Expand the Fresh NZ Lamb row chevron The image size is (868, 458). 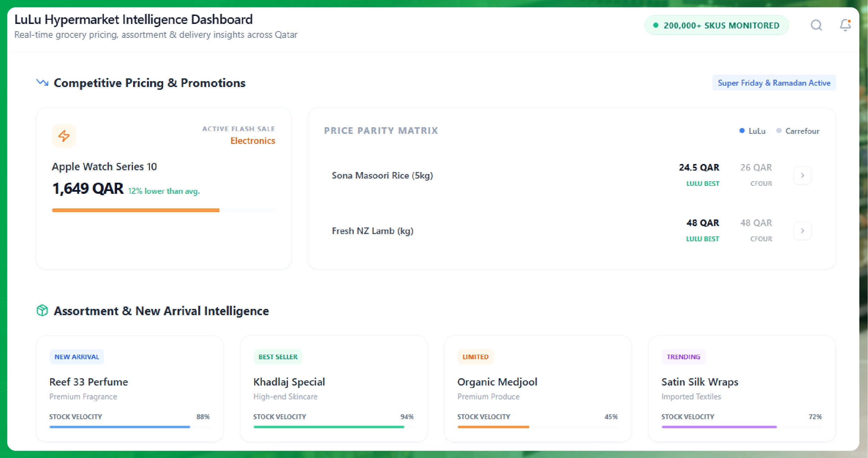[802, 231]
